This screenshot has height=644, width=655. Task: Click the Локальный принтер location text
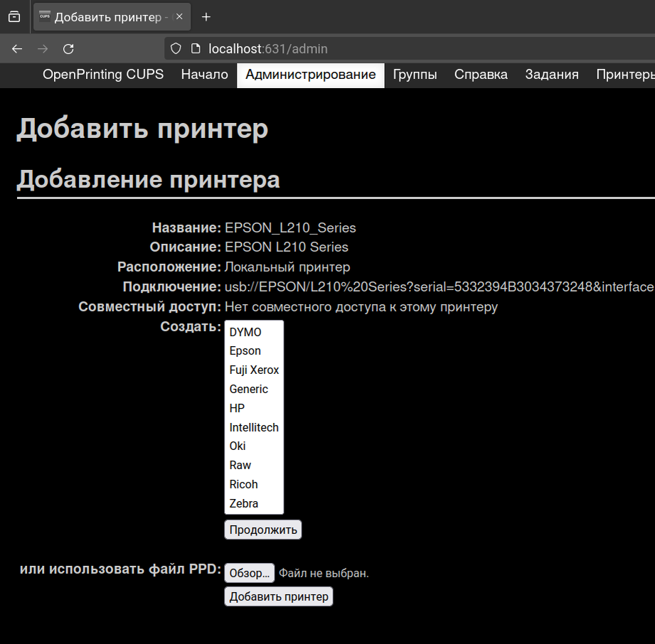tap(287, 267)
